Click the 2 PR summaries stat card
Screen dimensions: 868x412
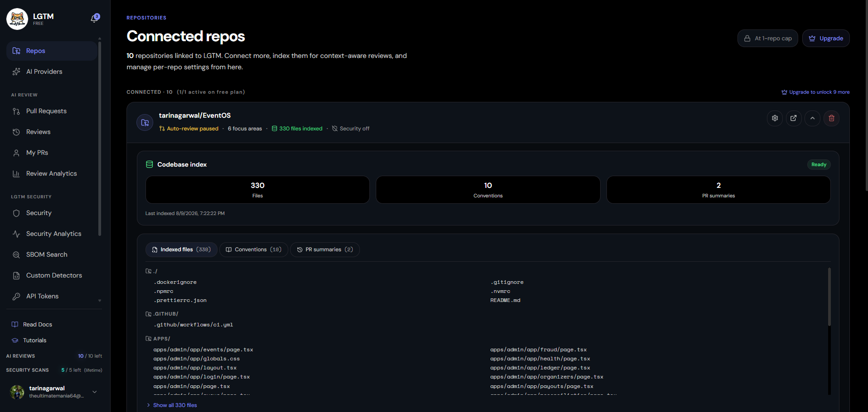coord(718,190)
